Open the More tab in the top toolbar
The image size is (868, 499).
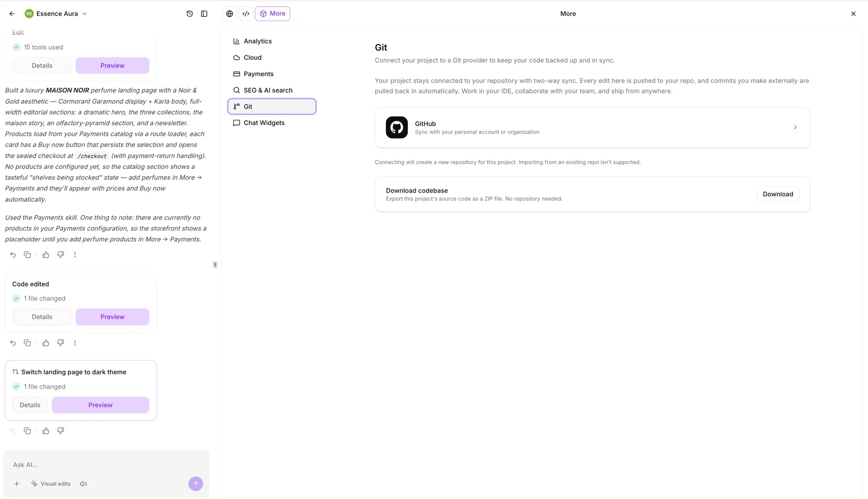pos(272,14)
